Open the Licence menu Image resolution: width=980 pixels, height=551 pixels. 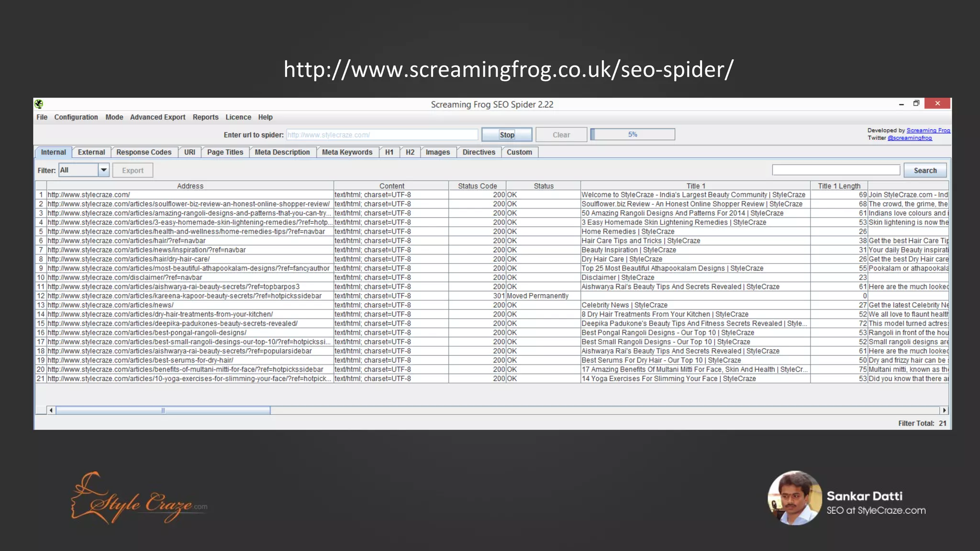point(238,117)
